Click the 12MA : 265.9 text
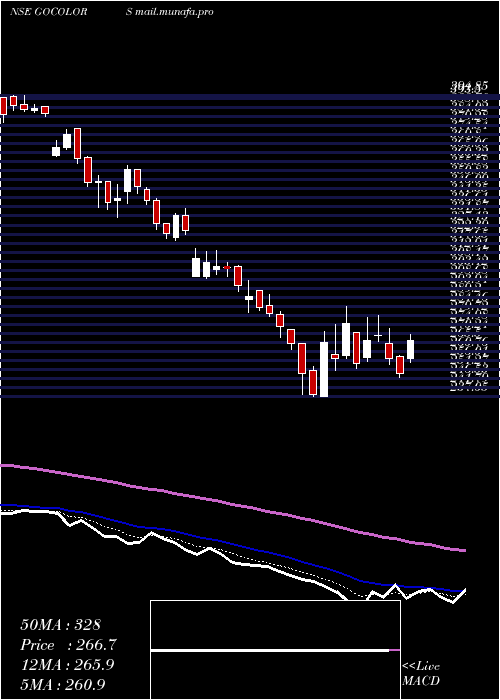The image size is (500, 700). click(x=67, y=665)
